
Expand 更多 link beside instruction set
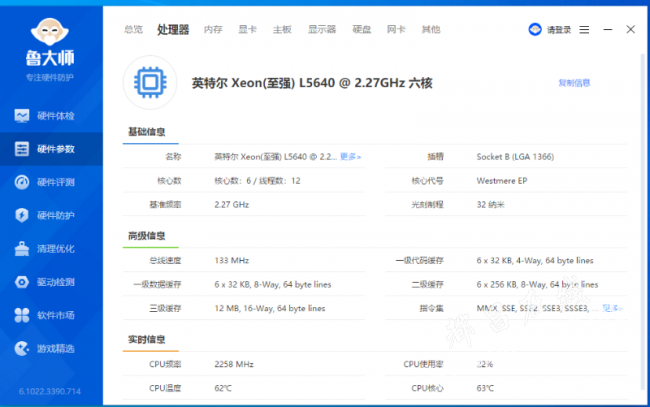(612, 308)
